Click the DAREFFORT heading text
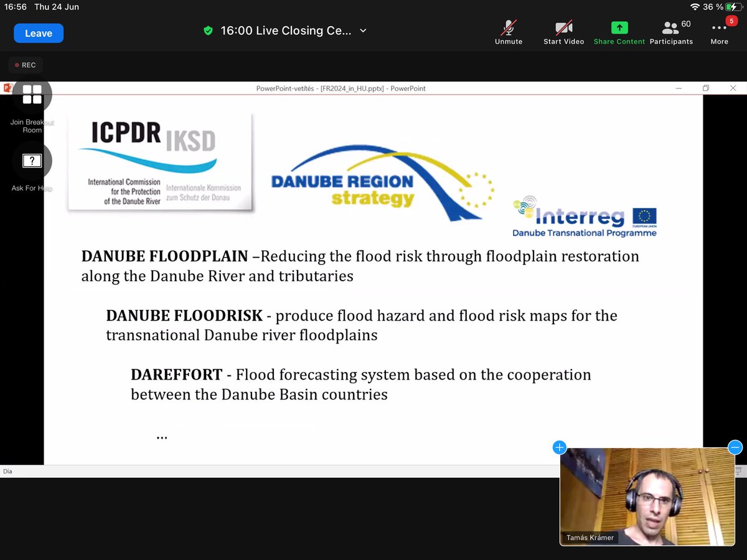 click(x=176, y=375)
